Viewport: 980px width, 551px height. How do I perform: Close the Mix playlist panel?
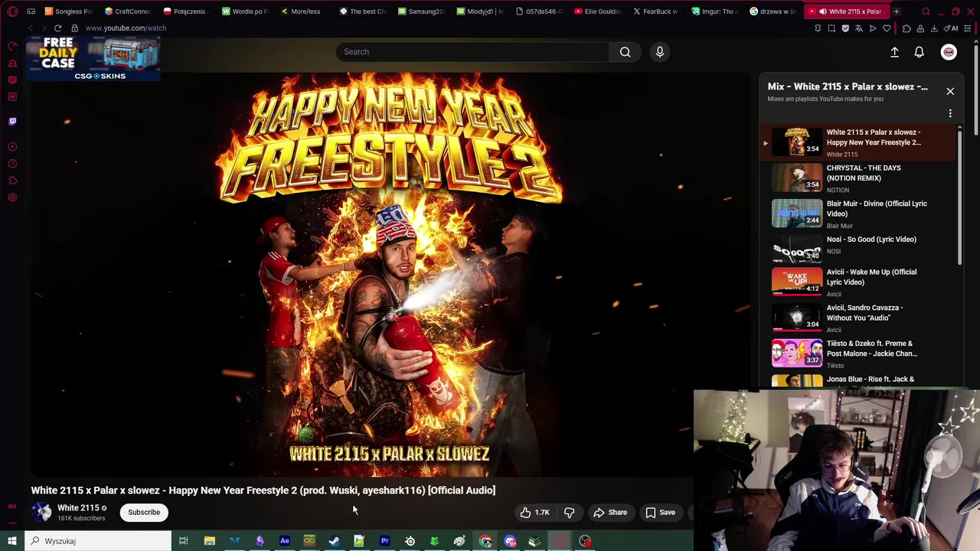click(950, 91)
